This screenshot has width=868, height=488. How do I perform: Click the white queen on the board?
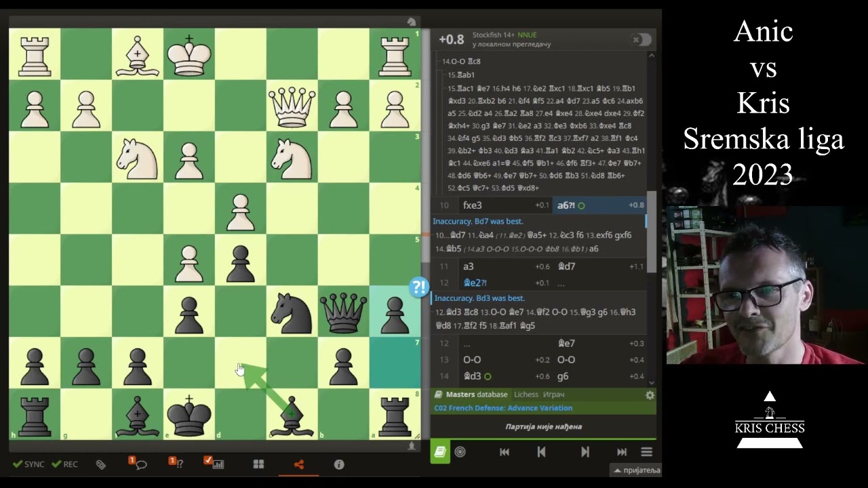point(292,106)
